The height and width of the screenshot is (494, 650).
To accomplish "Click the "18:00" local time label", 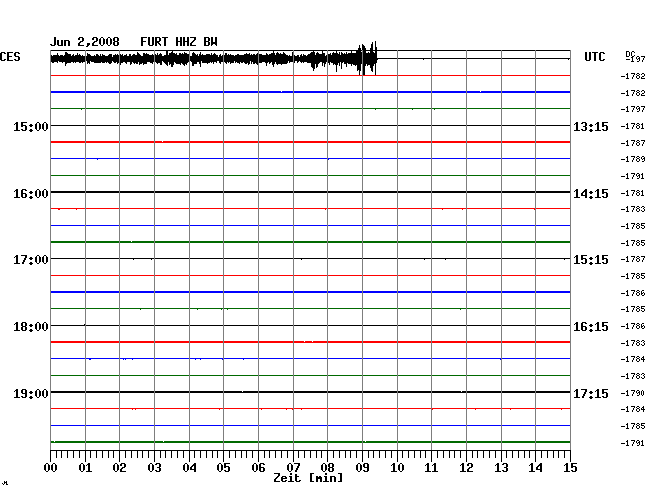I will [x=31, y=327].
